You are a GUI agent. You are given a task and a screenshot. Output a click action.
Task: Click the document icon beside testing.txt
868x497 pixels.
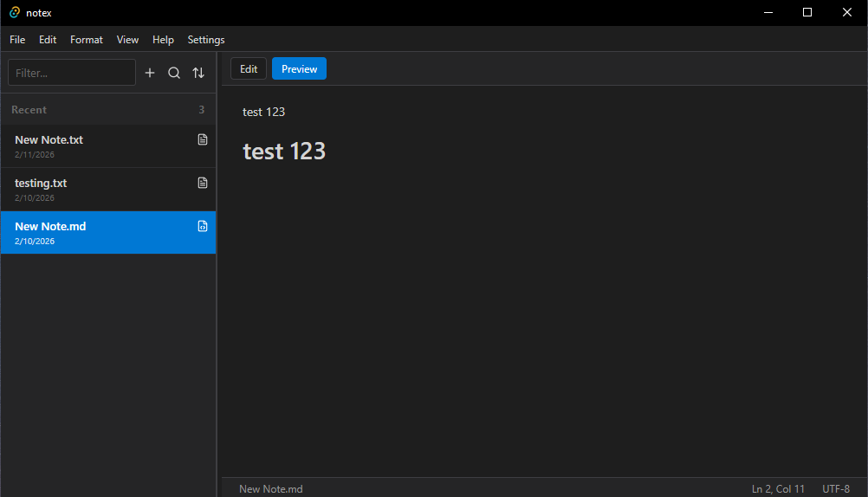203,183
